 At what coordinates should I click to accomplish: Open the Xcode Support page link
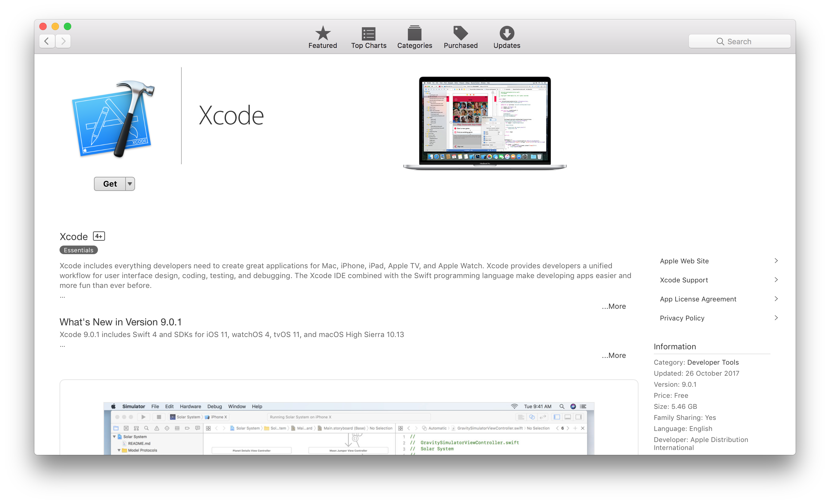click(684, 280)
